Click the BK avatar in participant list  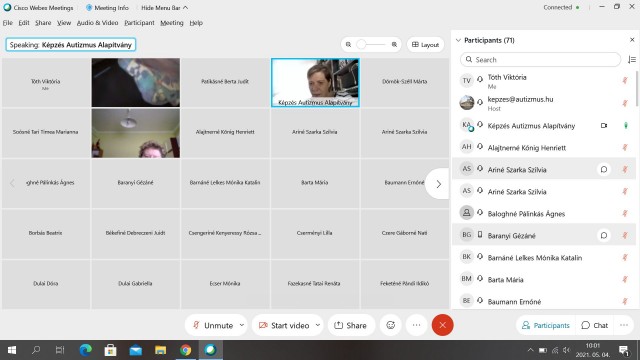[x=467, y=257]
